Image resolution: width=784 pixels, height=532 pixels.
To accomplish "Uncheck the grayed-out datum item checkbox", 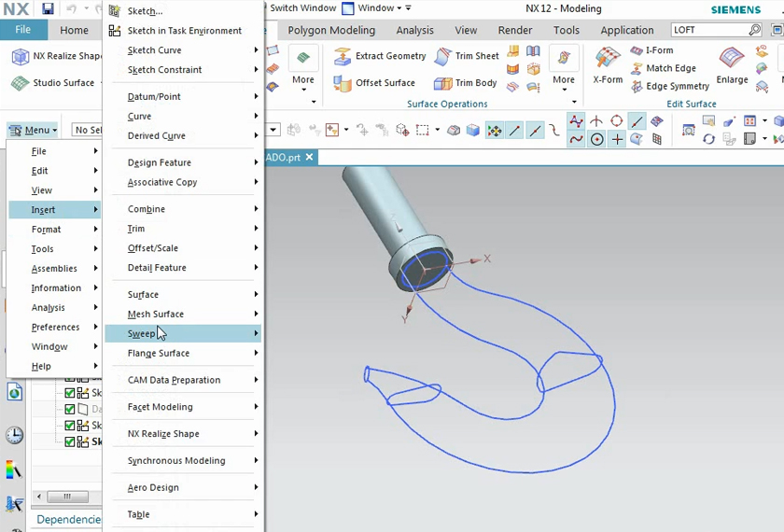I will click(x=70, y=410).
